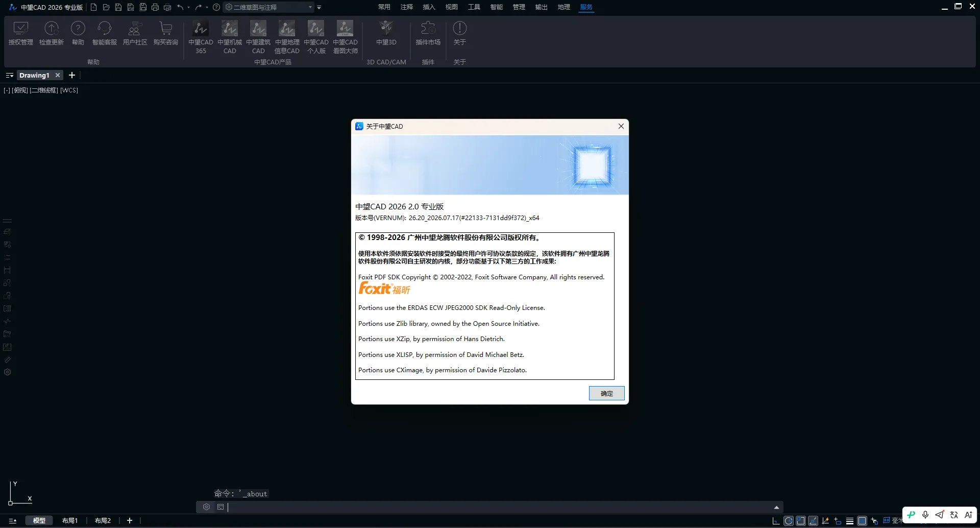Click the ruler measure icon in left sidebar
This screenshot has height=528, width=980.
(8, 359)
